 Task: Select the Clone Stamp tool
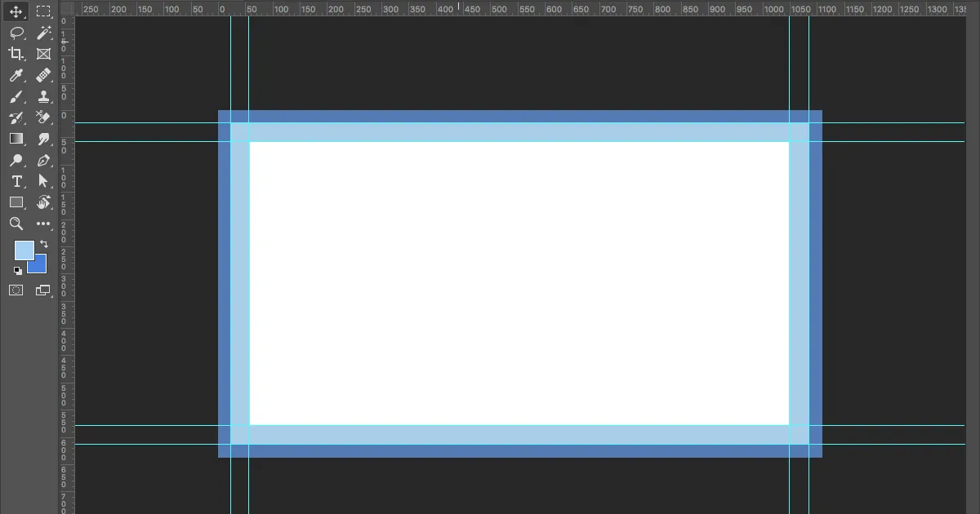(x=43, y=96)
